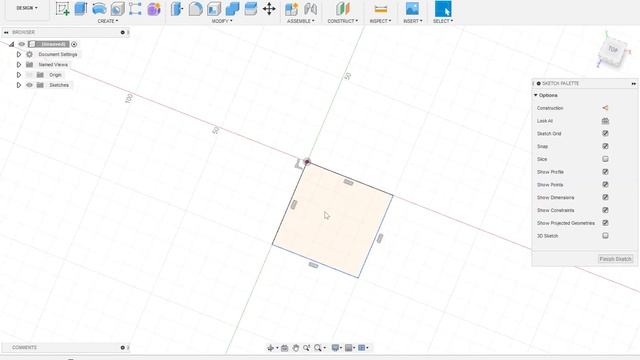Viewport: 640px width, 360px height.
Task: Expand the Sketches tree node
Action: pyautogui.click(x=18, y=85)
